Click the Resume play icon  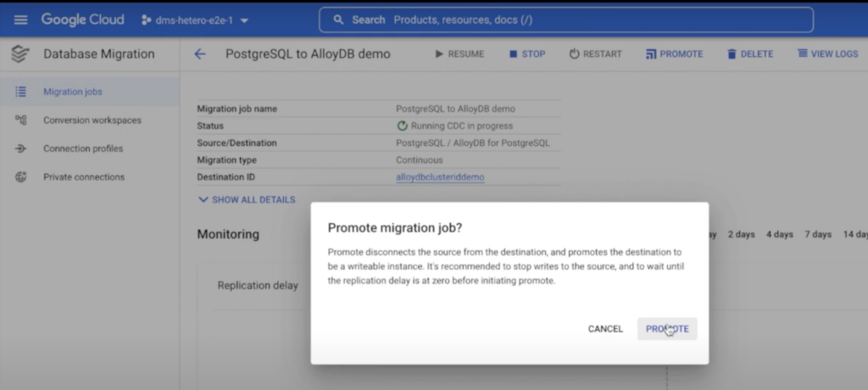click(x=439, y=54)
